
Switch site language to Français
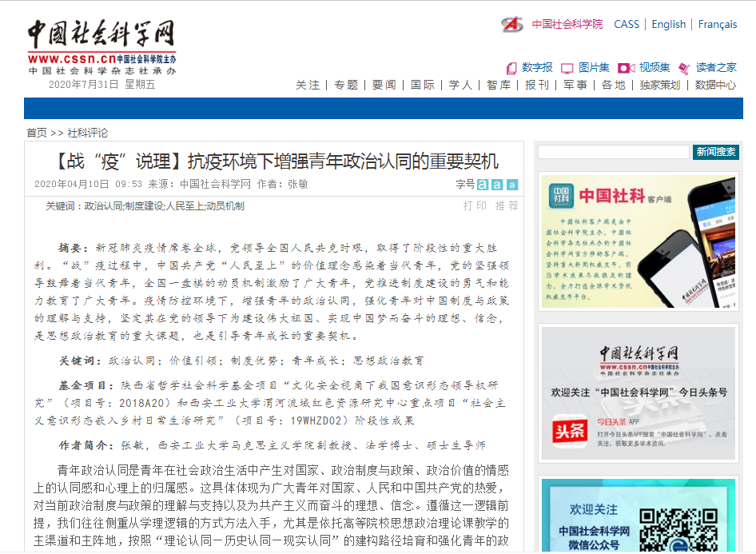[x=717, y=24]
